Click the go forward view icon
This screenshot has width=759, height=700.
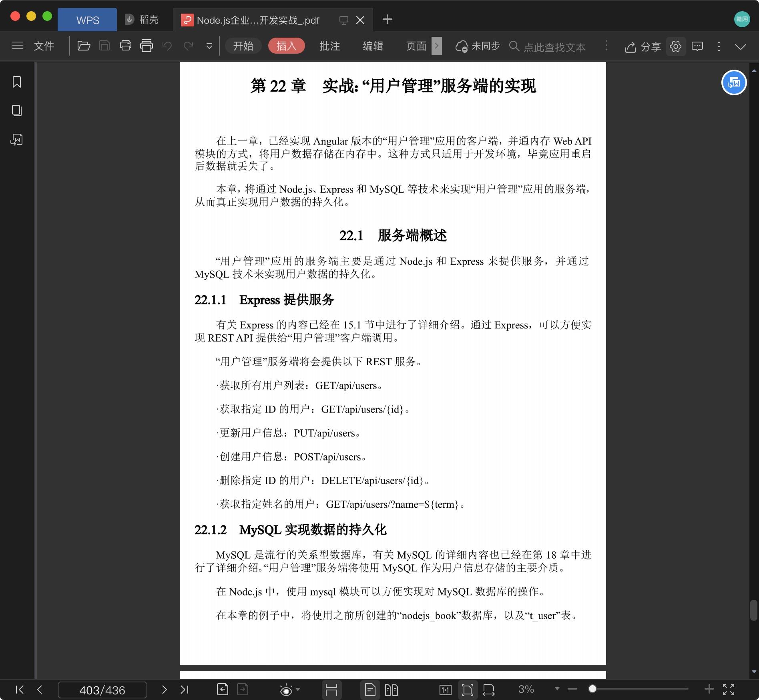pos(243,689)
